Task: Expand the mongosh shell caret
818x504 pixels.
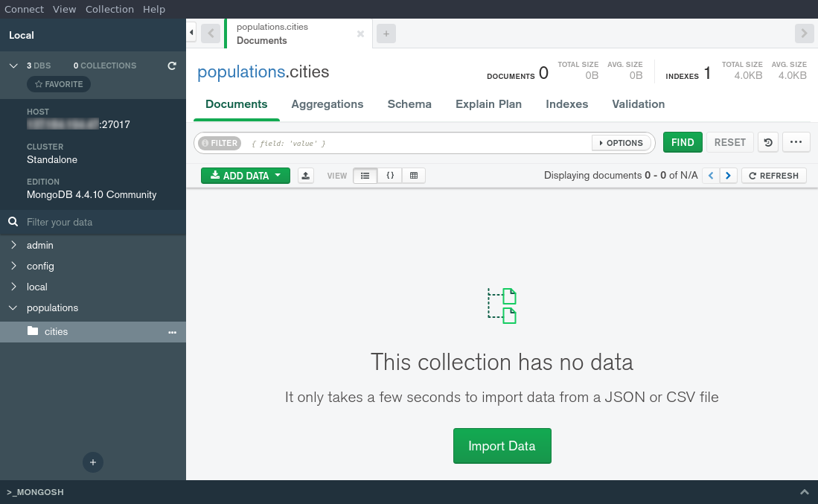Action: (805, 491)
